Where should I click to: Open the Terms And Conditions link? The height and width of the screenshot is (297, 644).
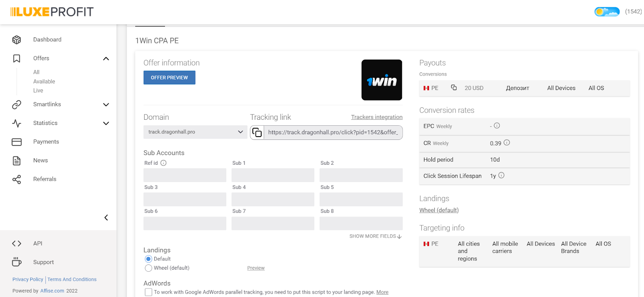(72, 279)
